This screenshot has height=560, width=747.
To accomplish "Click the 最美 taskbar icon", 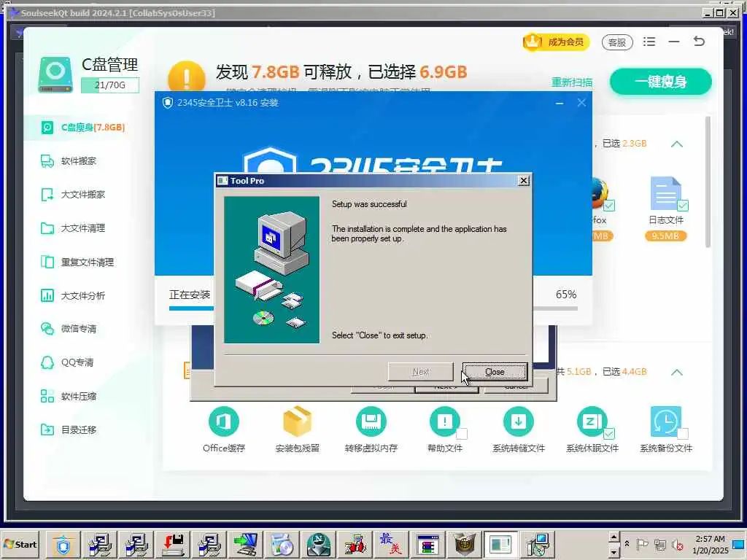I will pos(391,545).
